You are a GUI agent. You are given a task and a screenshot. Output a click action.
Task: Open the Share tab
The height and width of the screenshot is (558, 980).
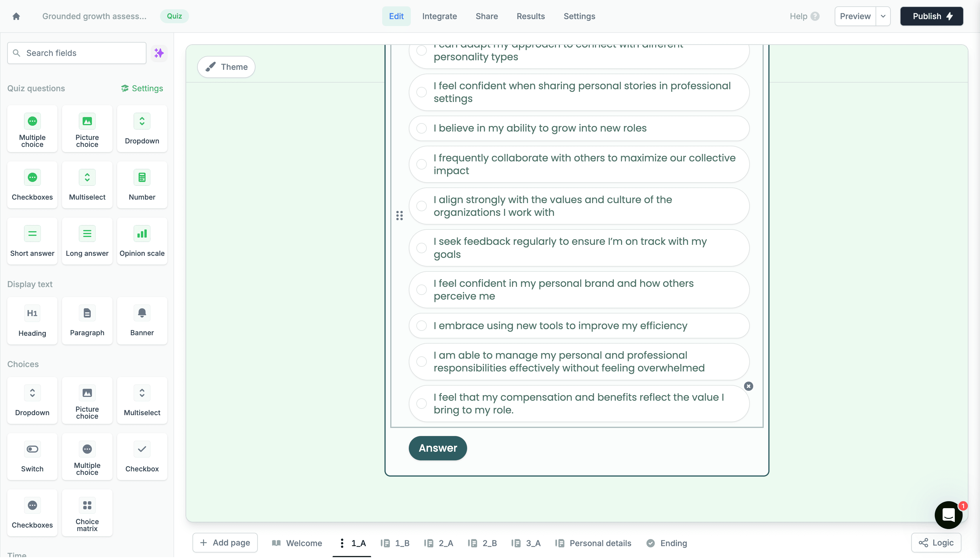click(x=487, y=16)
